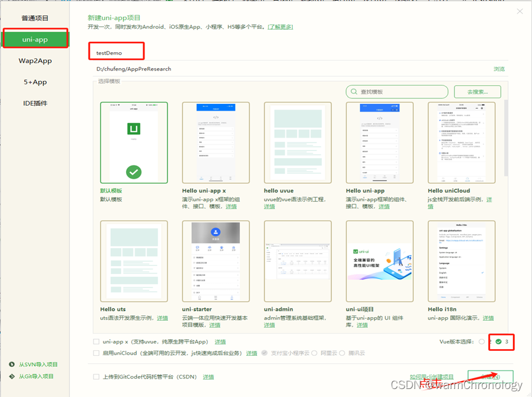Enable 上传到GitCode代码托管平台 checkbox

[x=97, y=377]
